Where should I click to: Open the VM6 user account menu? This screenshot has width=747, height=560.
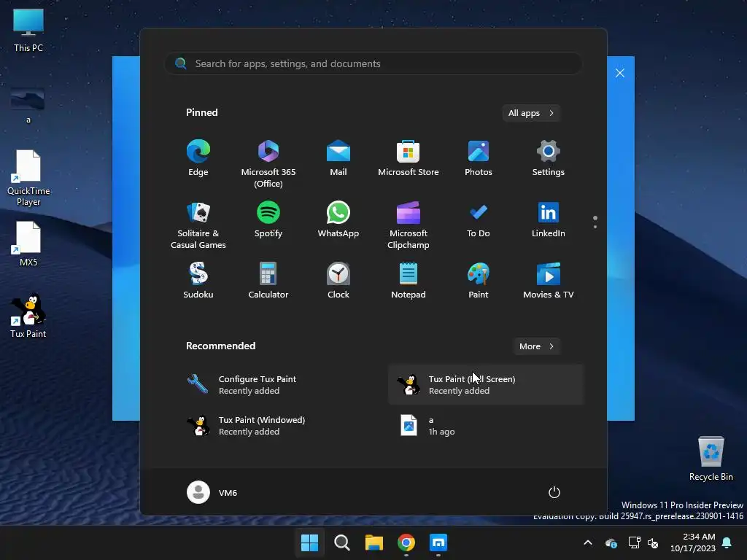[212, 492]
